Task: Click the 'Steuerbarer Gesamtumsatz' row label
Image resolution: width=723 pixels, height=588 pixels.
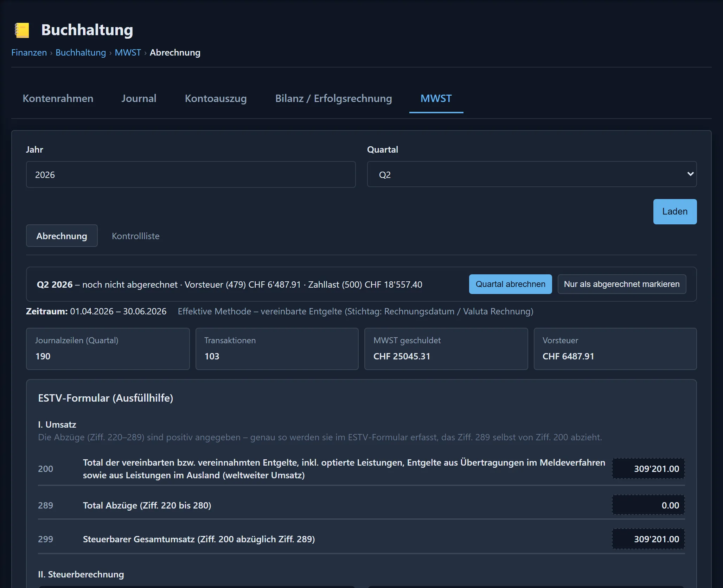Action: click(199, 539)
